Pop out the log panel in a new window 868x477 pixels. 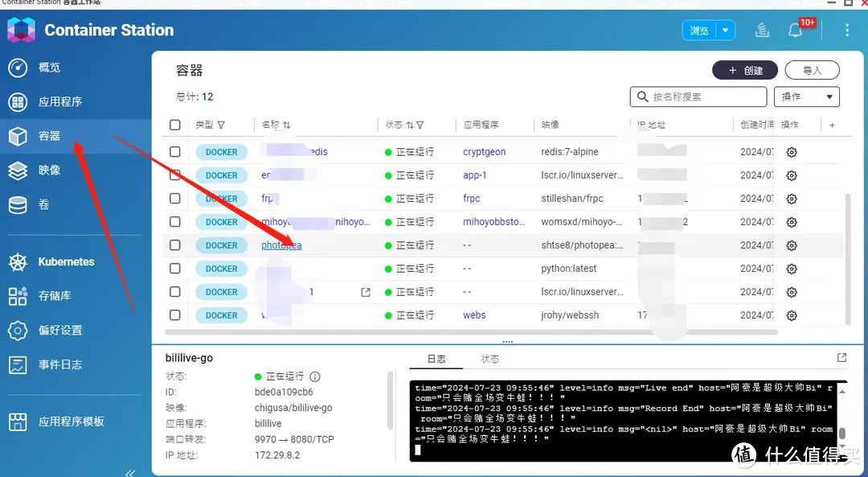[x=842, y=358]
